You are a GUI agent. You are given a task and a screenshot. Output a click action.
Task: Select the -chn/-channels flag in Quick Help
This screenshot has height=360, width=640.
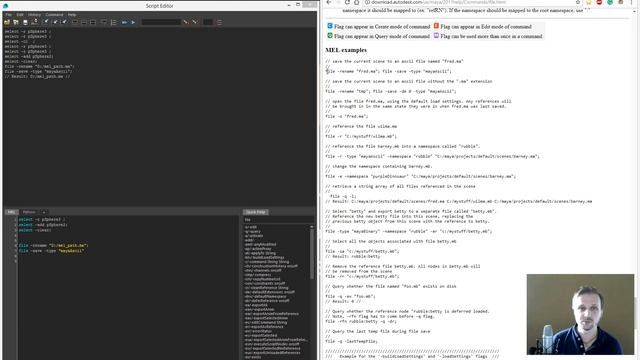(263, 270)
